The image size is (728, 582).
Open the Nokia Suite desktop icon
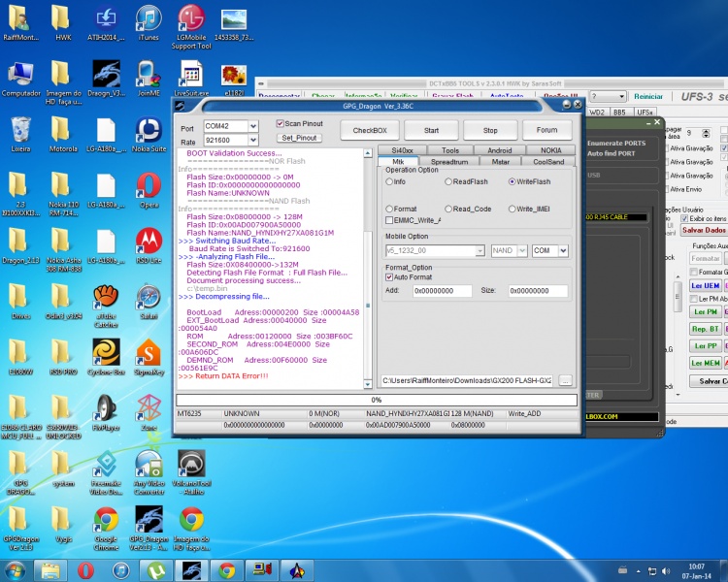(149, 135)
